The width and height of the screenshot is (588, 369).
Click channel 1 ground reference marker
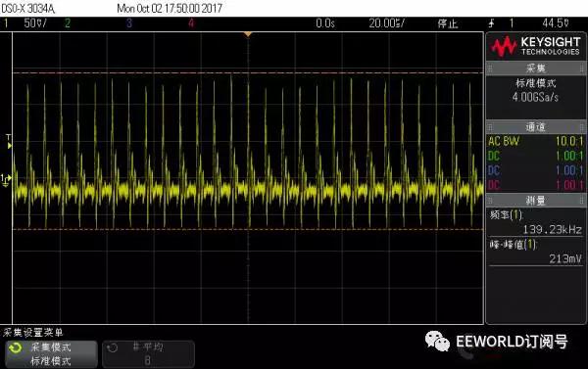tap(6, 180)
